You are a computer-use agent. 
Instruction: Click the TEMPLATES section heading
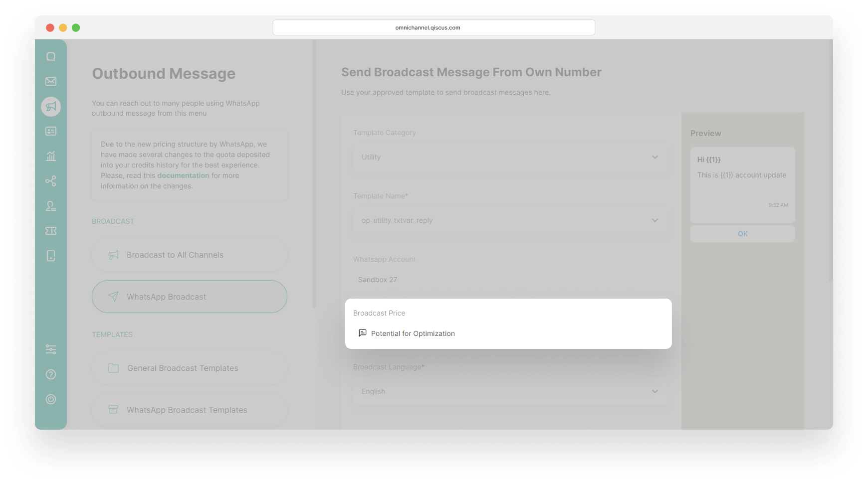point(112,334)
